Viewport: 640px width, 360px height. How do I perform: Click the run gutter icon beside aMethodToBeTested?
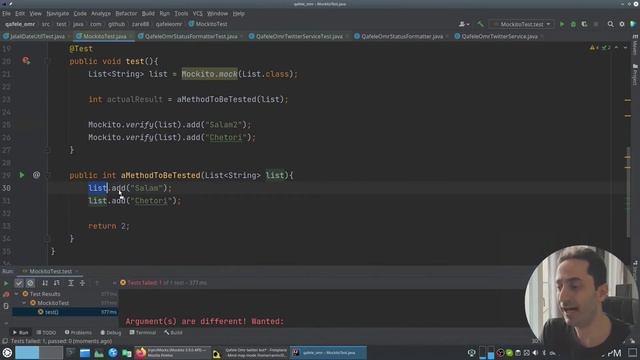tap(22, 175)
